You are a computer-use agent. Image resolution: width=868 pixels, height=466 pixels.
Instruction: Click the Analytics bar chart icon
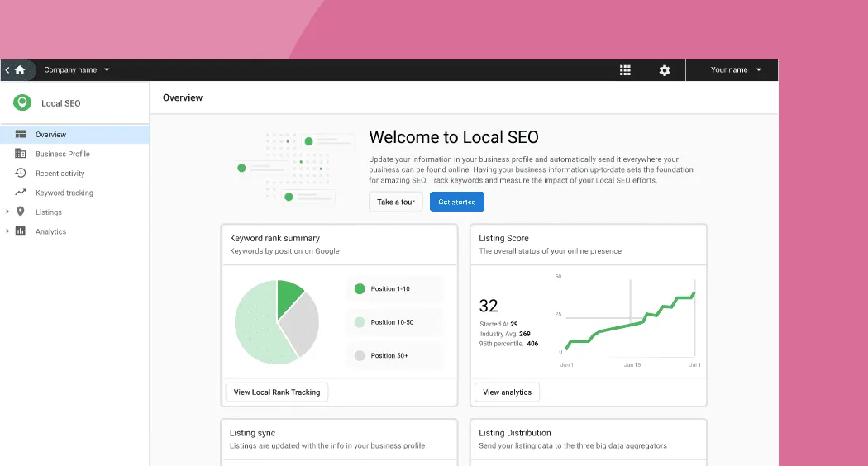click(21, 231)
